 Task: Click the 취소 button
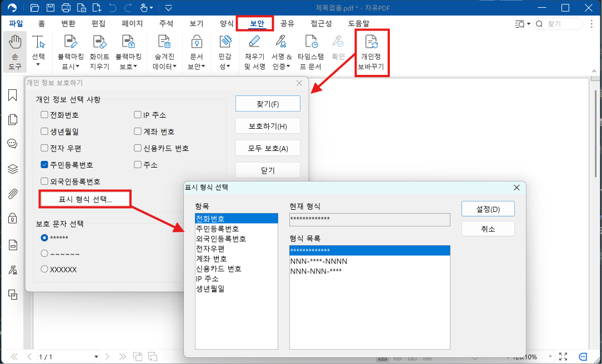pyautogui.click(x=488, y=229)
